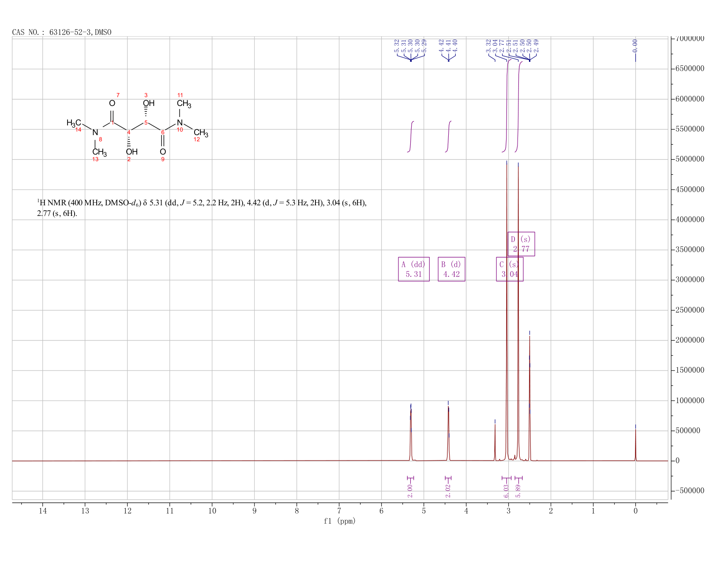Viewport: 728px width, 563px height.
Task: Click the H3C group labeled 14
Action: click(74, 123)
